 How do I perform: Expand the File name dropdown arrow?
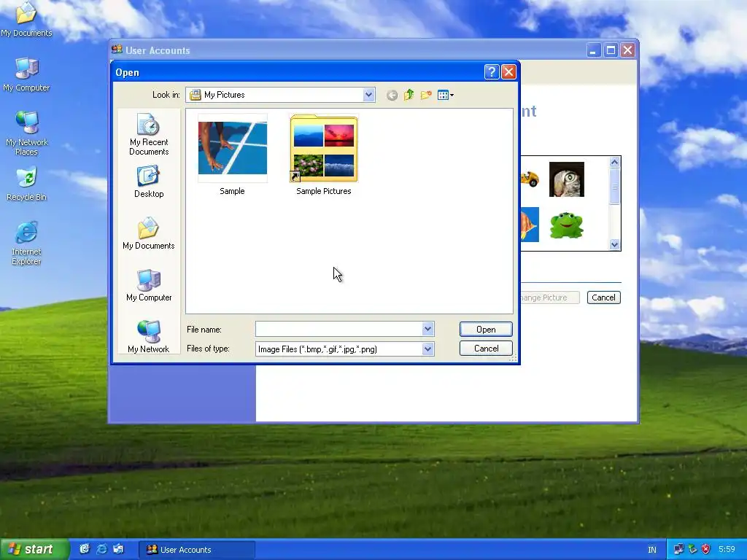[427, 329]
